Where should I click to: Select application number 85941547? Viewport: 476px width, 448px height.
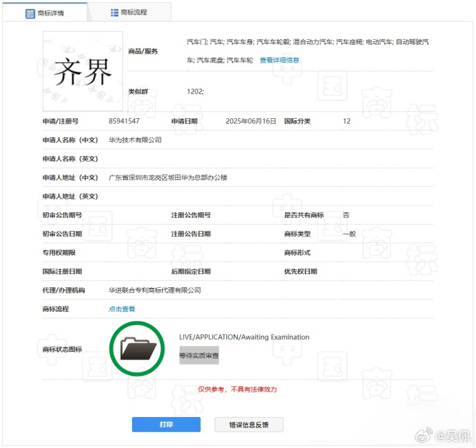coord(124,121)
